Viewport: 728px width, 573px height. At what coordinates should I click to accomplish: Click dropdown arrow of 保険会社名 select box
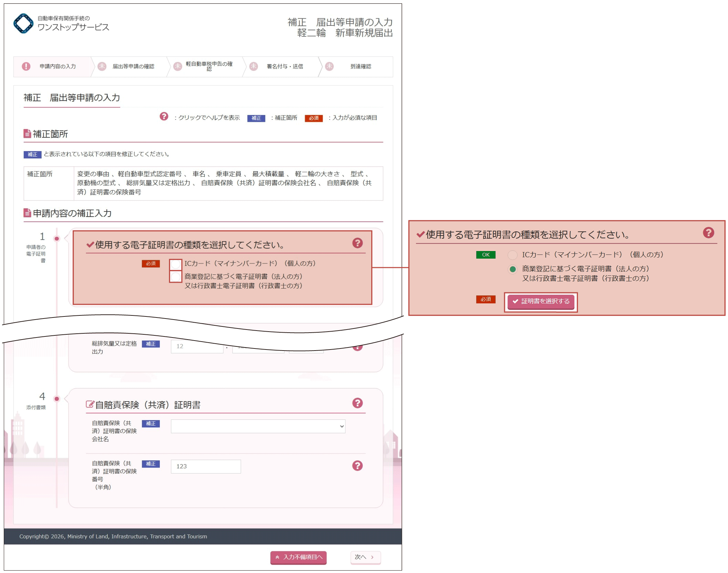(342, 426)
